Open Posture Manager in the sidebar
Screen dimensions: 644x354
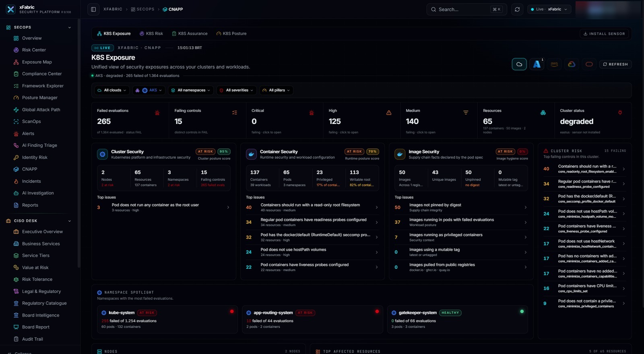[40, 97]
